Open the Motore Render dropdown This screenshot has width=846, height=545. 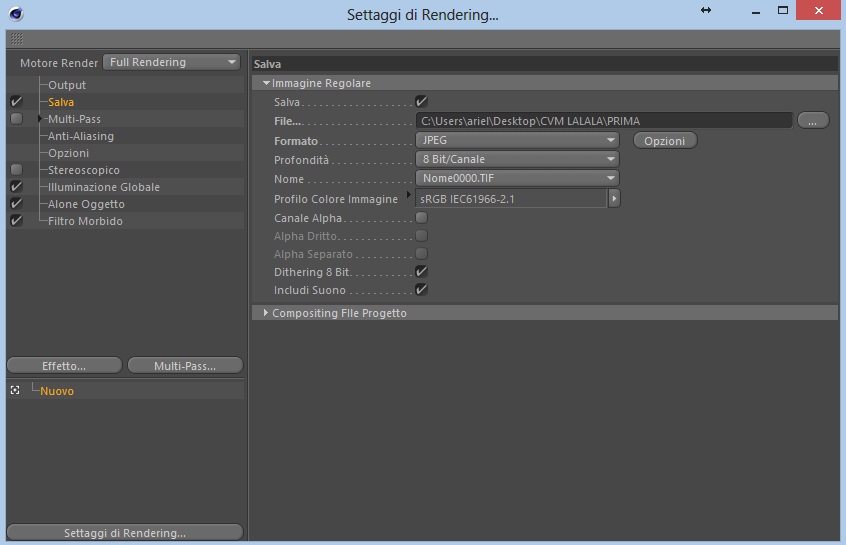[172, 62]
